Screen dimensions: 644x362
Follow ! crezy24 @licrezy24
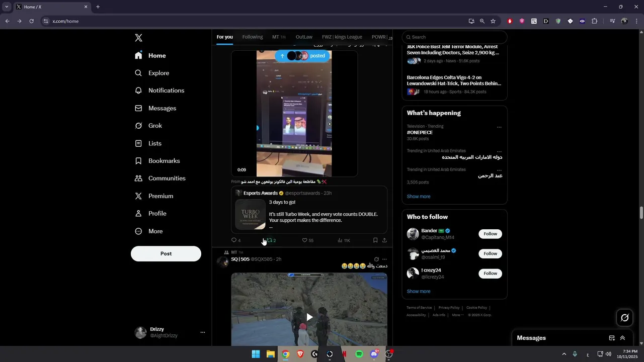click(x=490, y=274)
